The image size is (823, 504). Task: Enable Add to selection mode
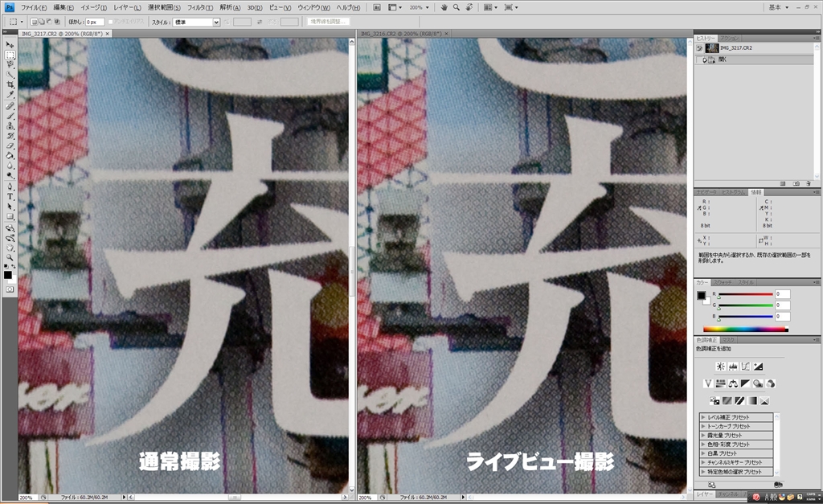[x=42, y=22]
